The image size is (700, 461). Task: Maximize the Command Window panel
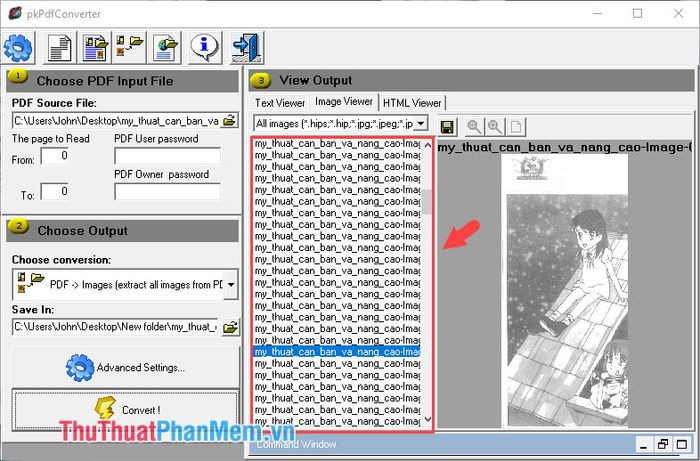682,444
